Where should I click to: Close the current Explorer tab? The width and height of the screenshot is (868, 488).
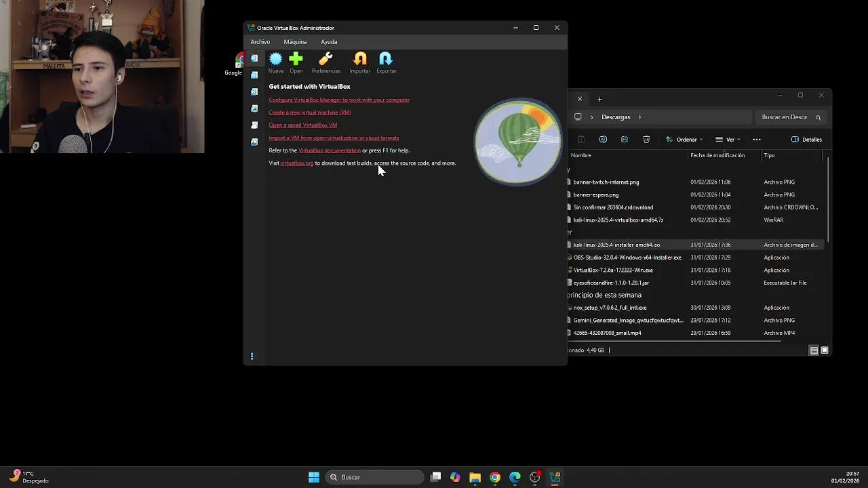click(580, 99)
